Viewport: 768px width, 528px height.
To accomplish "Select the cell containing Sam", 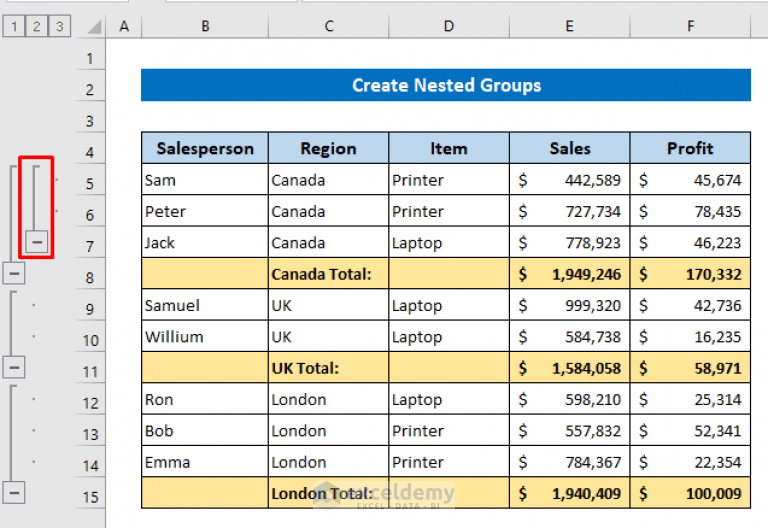I will tap(205, 180).
